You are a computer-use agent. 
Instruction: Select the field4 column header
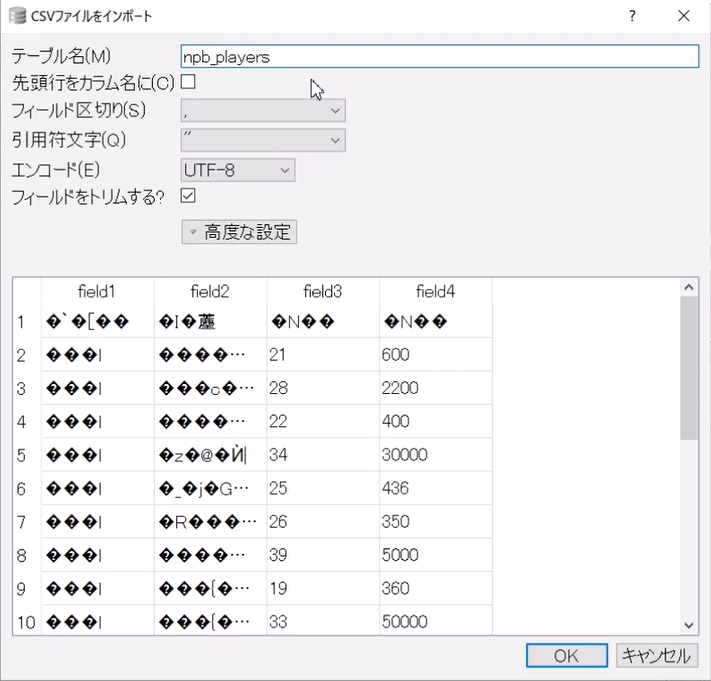(436, 292)
